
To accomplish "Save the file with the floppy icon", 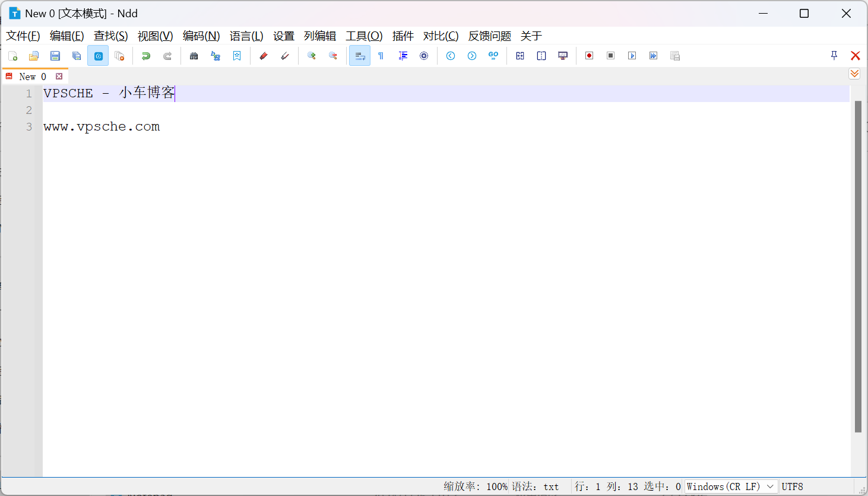I will 55,56.
